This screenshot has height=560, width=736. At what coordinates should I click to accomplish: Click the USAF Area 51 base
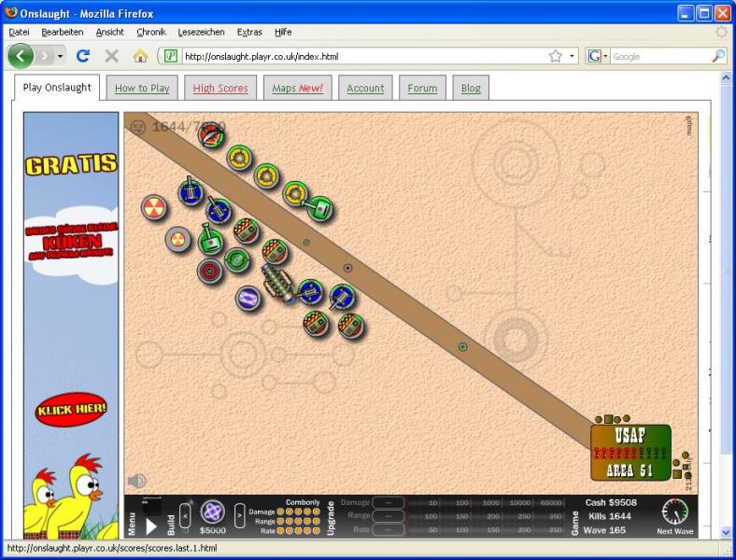click(630, 453)
